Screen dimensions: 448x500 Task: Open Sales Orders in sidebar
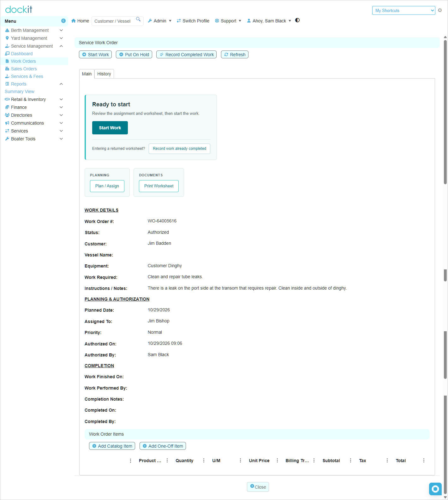point(24,69)
